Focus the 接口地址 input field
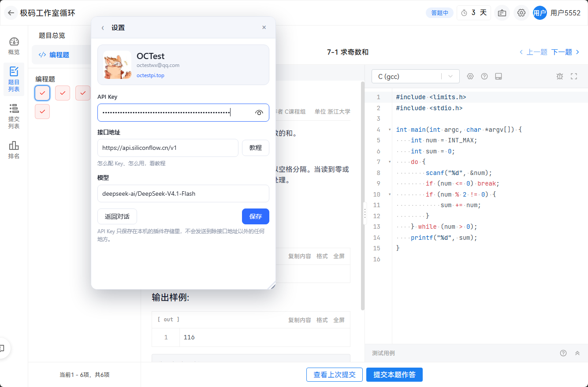The height and width of the screenshot is (387, 588). (x=168, y=148)
